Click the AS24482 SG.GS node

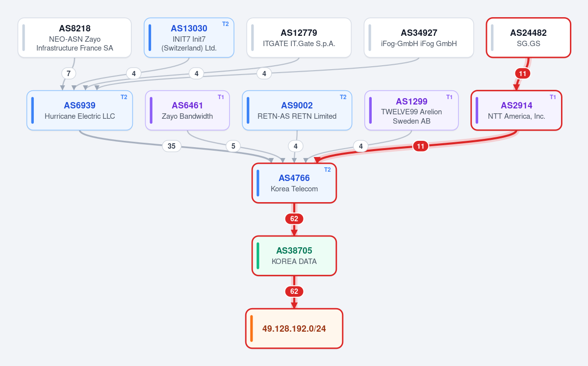click(x=528, y=37)
